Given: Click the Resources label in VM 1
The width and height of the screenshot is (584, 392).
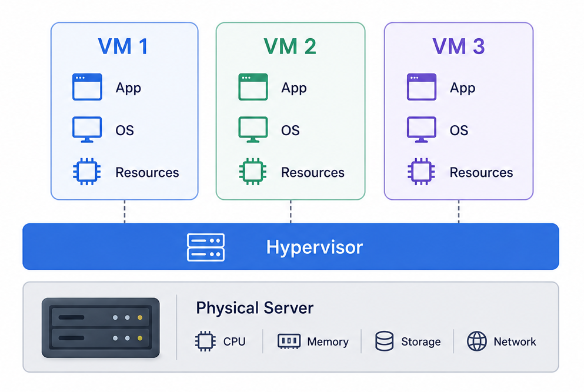Looking at the screenshot, I should pos(147,172).
